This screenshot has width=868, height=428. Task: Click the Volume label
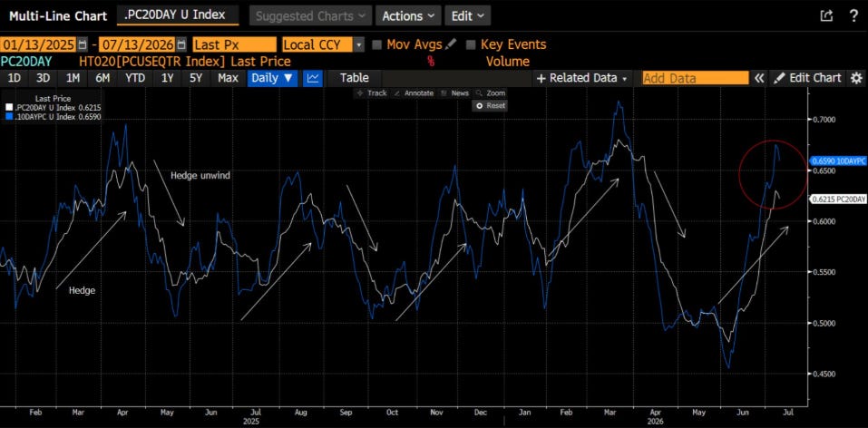coord(508,62)
